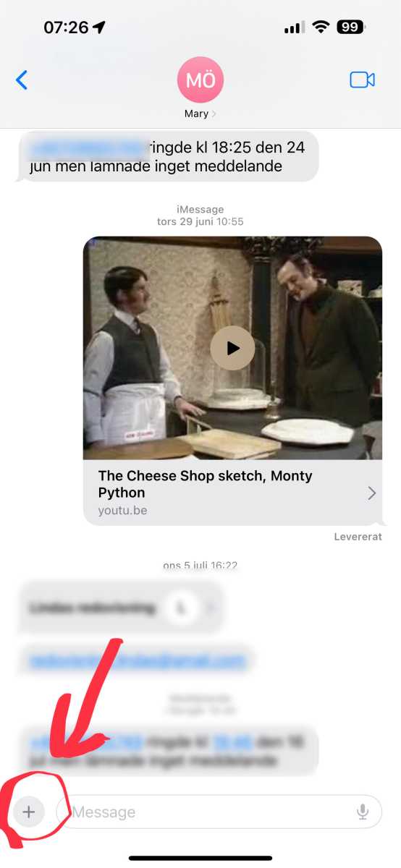Expand Mary contact details chevron
Image resolution: width=401 pixels, height=868 pixels.
214,114
